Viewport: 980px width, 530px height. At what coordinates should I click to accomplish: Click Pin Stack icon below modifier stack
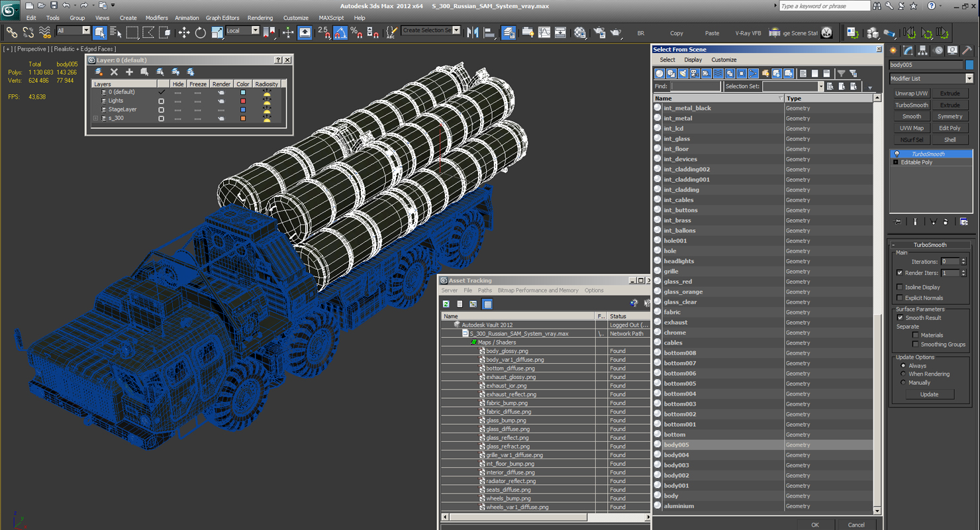click(x=898, y=222)
